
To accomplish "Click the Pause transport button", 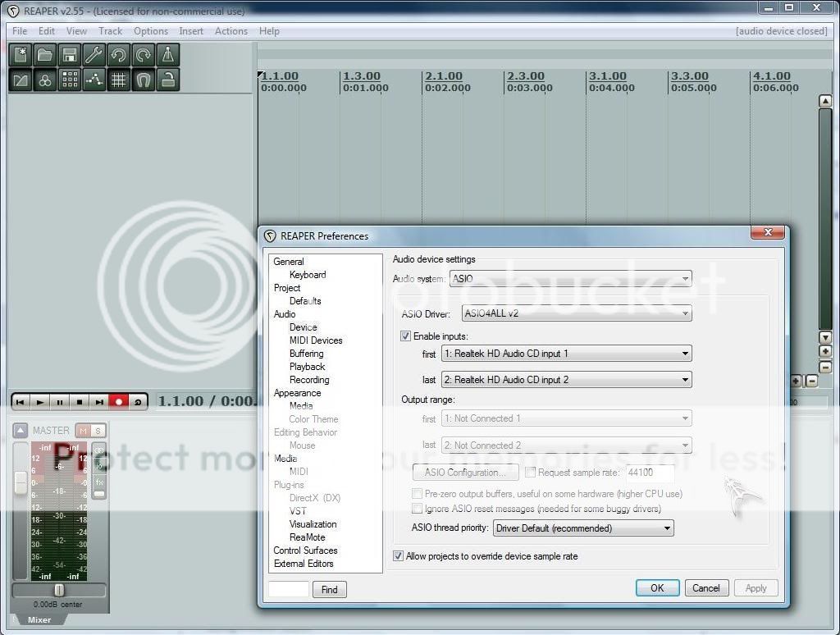I will tap(60, 402).
